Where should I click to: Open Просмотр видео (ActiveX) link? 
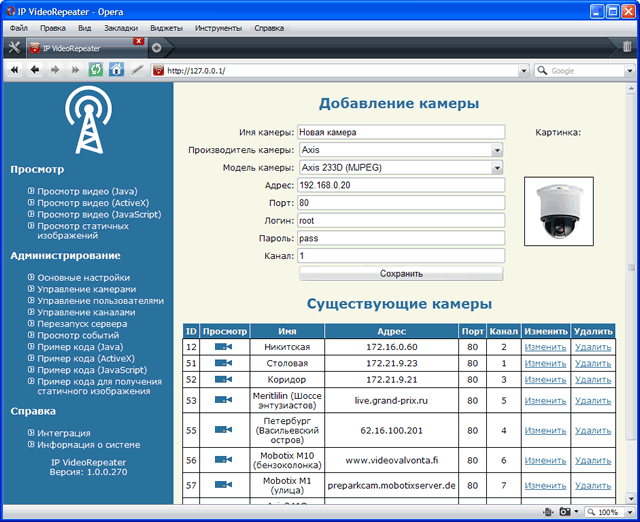tap(93, 203)
